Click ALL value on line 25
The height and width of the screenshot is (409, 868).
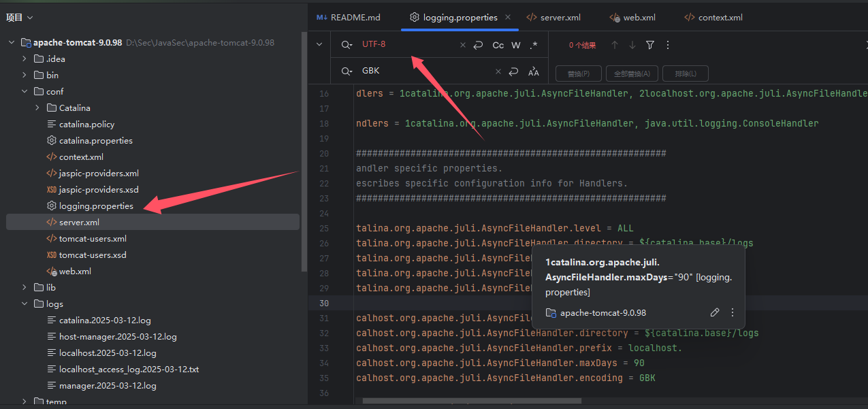click(626, 228)
